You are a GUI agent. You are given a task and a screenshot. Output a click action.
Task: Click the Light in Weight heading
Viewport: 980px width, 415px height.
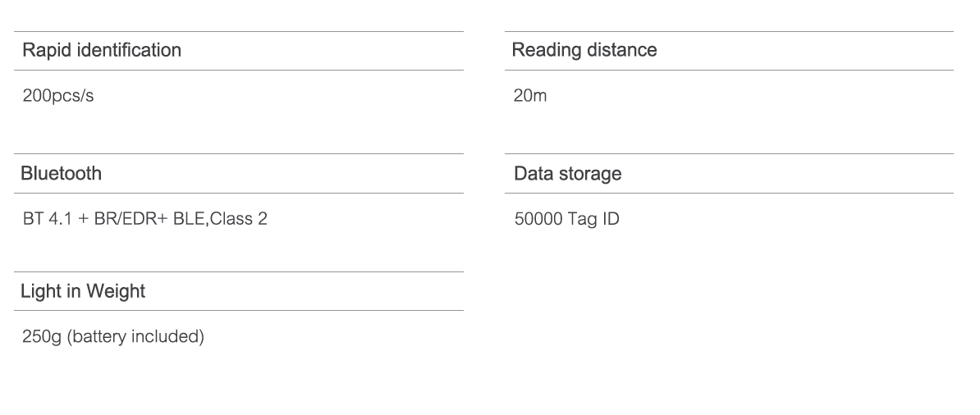click(83, 291)
